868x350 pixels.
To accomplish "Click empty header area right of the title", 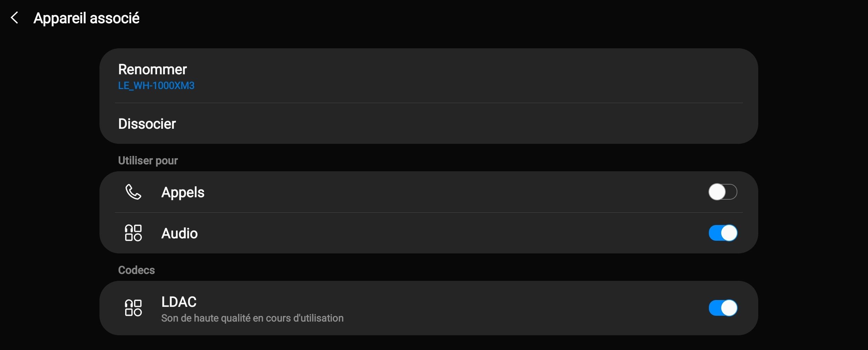I will [x=480, y=18].
